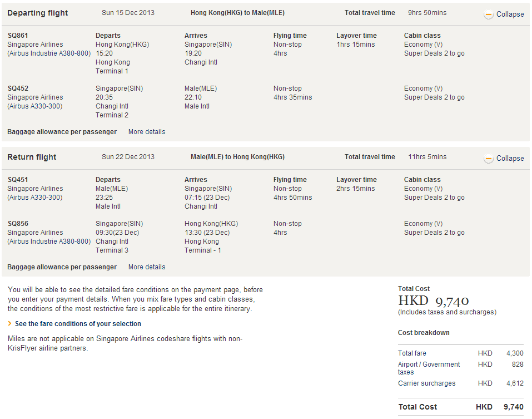Click the HKD 9,740 total cost amount
This screenshot has height=419, width=532.
point(434,301)
